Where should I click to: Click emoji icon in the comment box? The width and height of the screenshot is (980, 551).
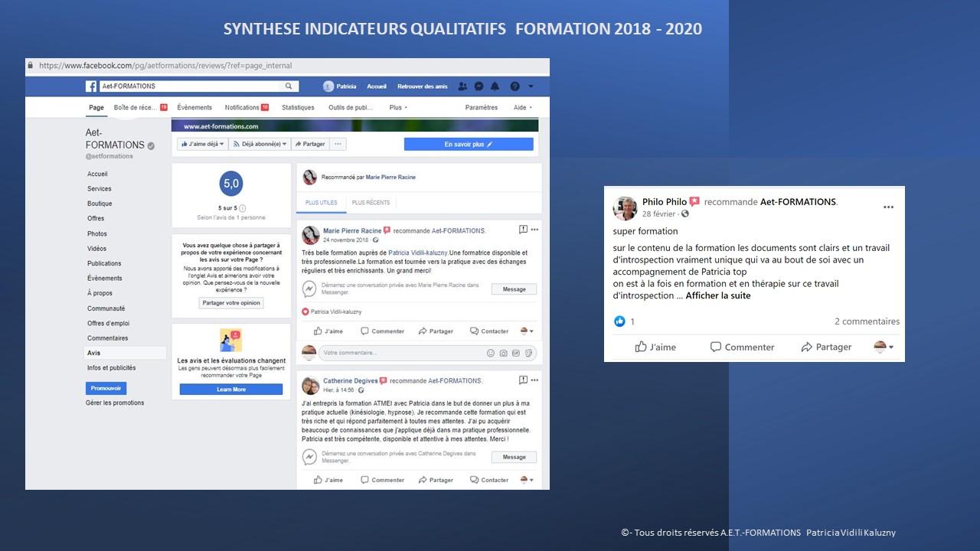491,353
